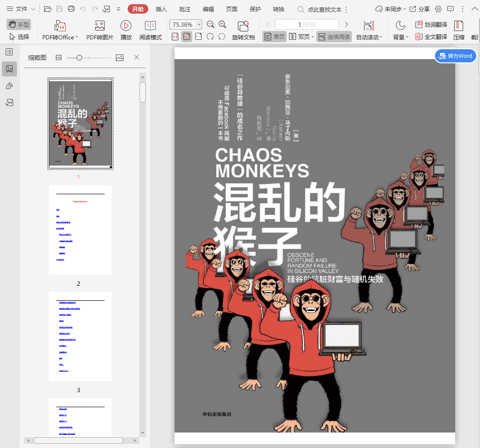Open the 自动滚动 auto scroll dropdown
Viewport: 480px width, 448px height.
tap(369, 30)
